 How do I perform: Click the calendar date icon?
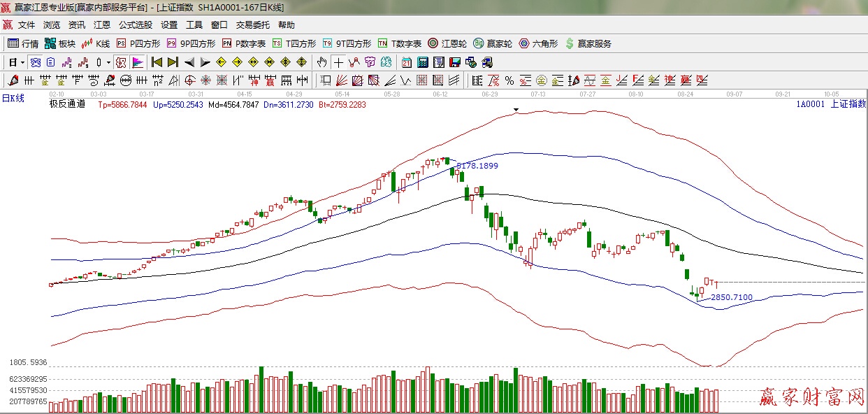406,62
